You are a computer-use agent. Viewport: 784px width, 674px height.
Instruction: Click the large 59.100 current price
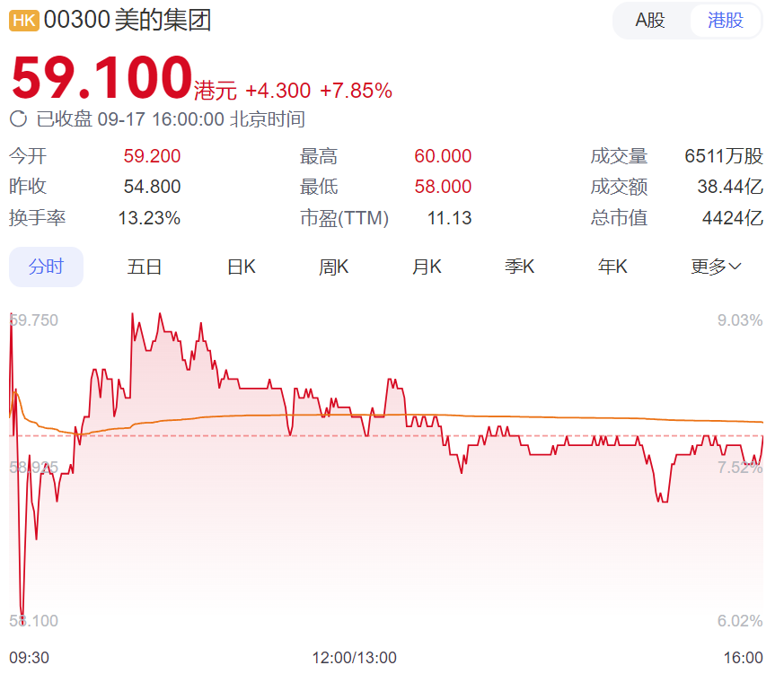[102, 78]
